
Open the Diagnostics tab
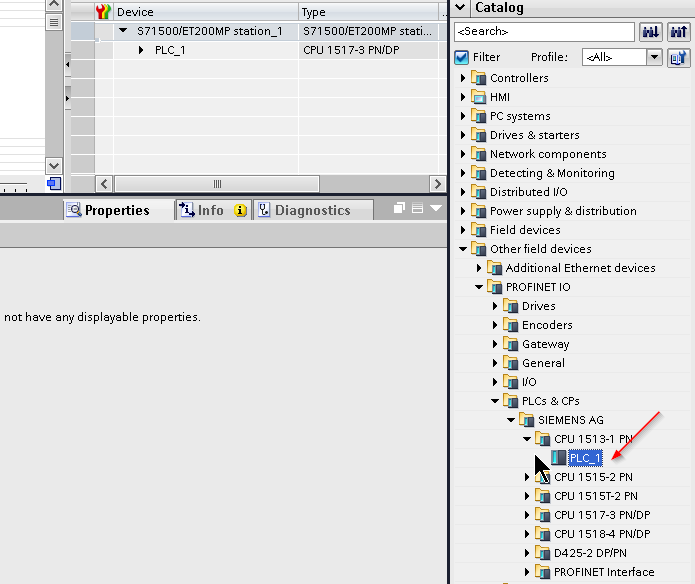[x=313, y=210]
